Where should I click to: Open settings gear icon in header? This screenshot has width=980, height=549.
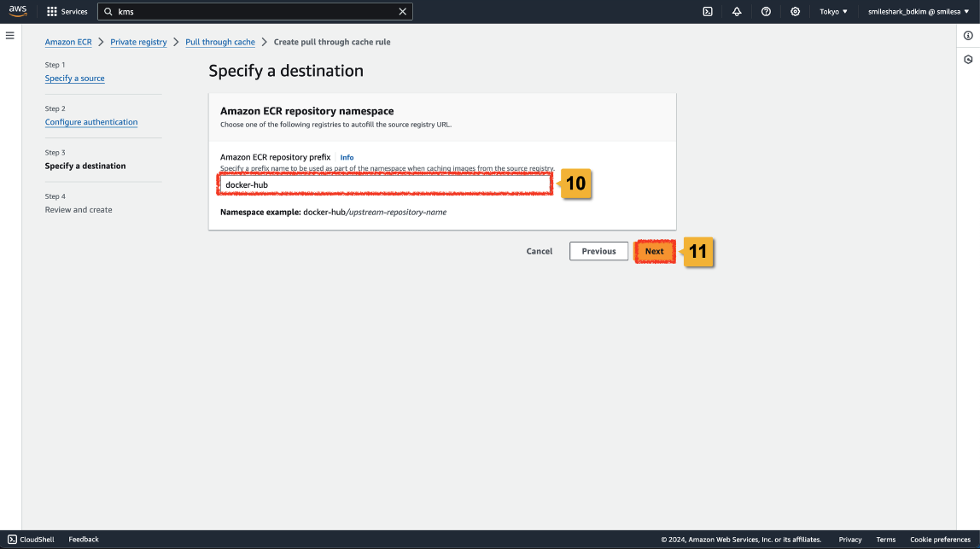(x=795, y=12)
